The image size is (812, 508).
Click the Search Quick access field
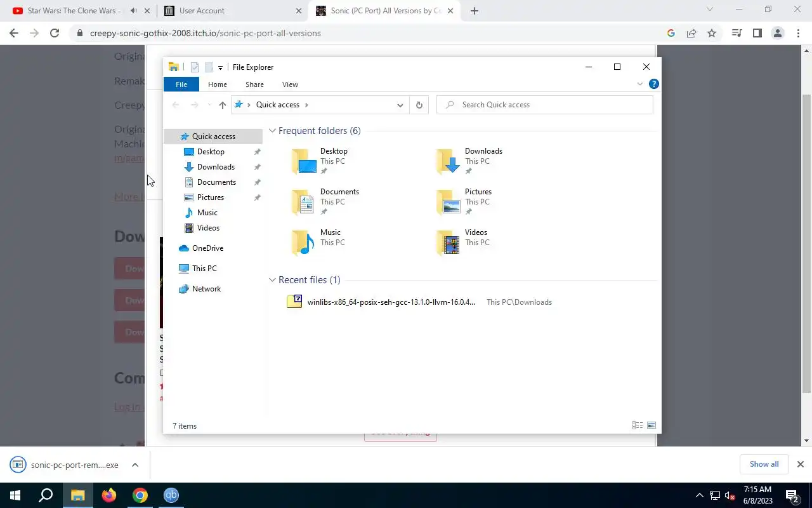coord(545,105)
